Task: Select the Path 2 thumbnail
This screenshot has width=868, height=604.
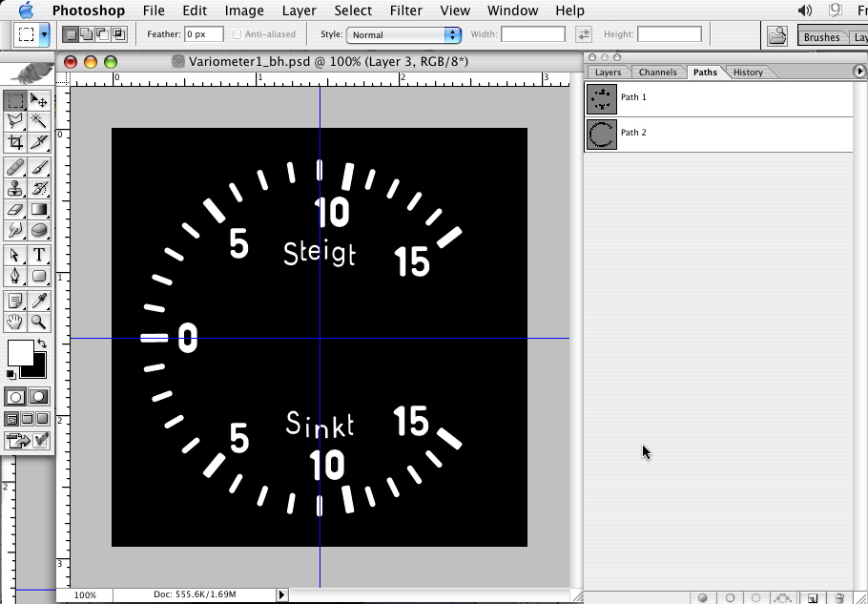Action: pyautogui.click(x=601, y=134)
